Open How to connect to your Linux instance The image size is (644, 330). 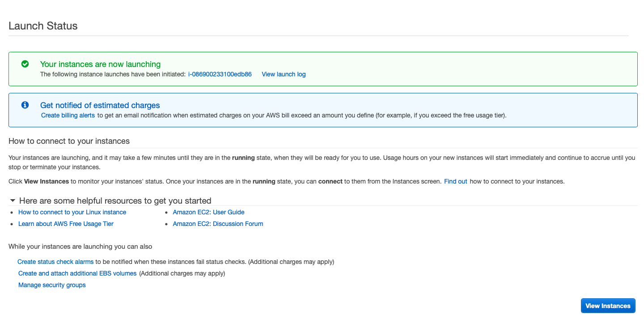72,212
